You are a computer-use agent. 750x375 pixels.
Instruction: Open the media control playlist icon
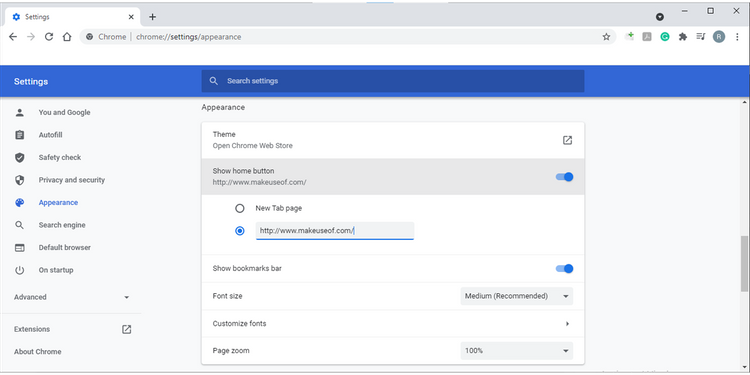701,36
